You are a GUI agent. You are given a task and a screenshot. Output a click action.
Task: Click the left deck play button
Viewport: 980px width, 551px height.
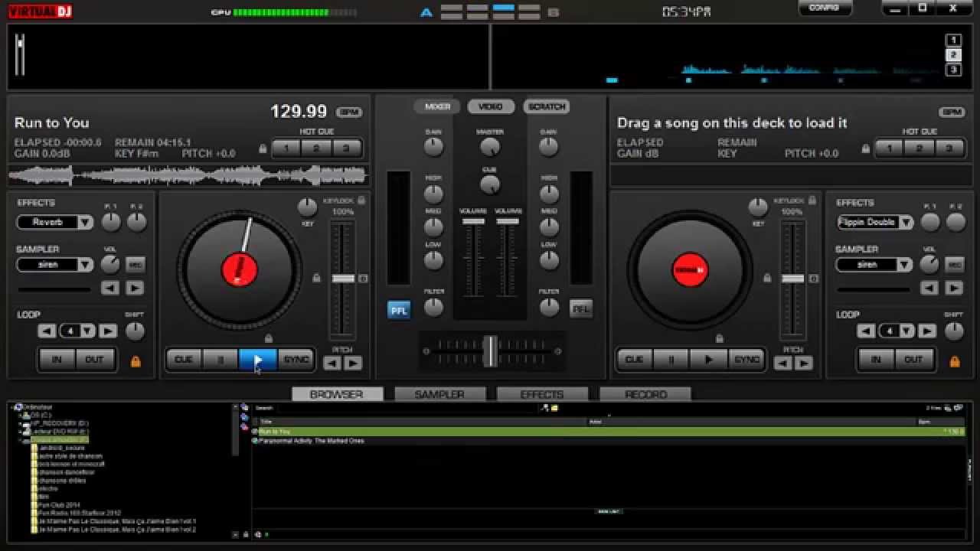click(x=258, y=360)
